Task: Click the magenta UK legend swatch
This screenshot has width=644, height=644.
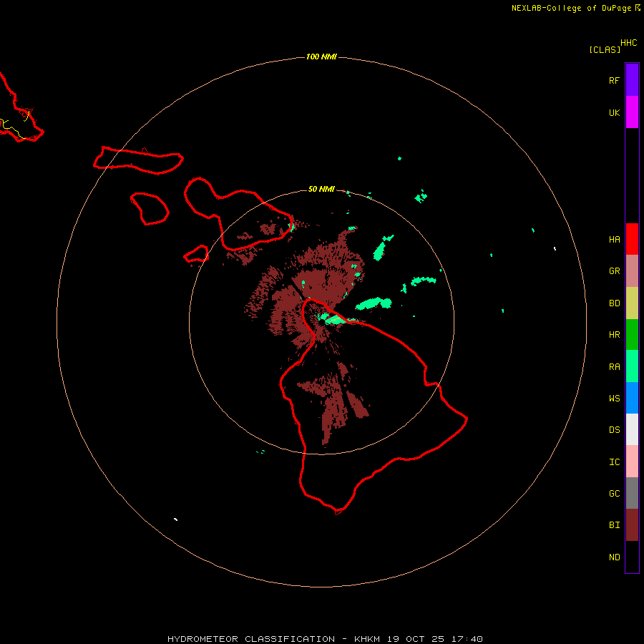Action: pyautogui.click(x=632, y=112)
